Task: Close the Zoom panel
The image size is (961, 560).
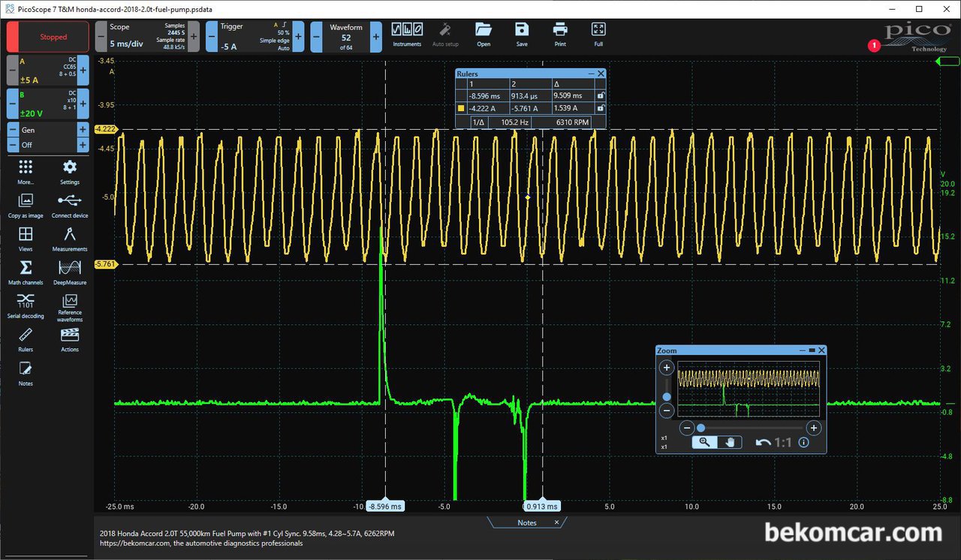Action: [821, 351]
